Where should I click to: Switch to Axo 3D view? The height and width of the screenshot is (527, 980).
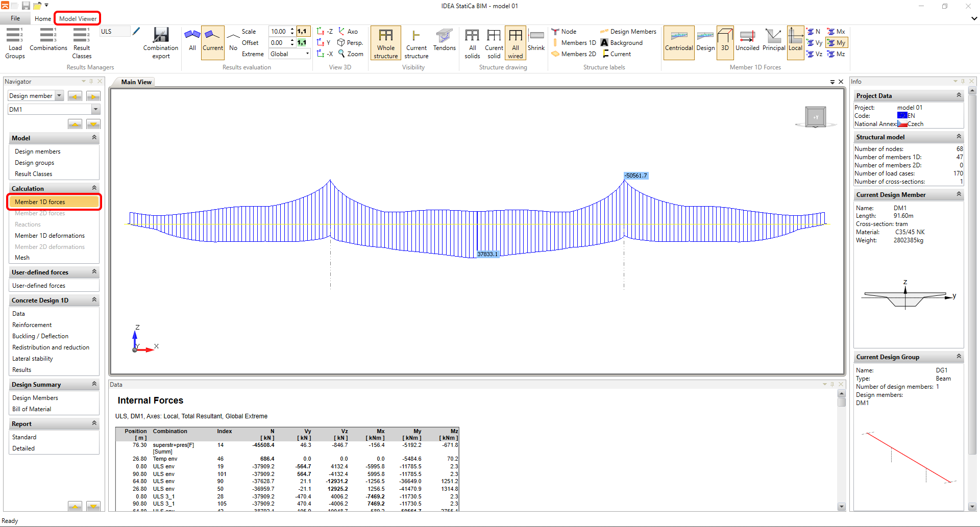pyautogui.click(x=348, y=32)
